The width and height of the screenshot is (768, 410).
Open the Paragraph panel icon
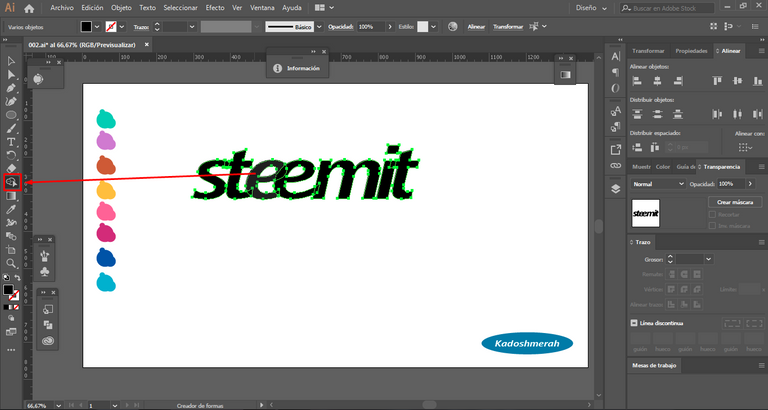coord(616,72)
